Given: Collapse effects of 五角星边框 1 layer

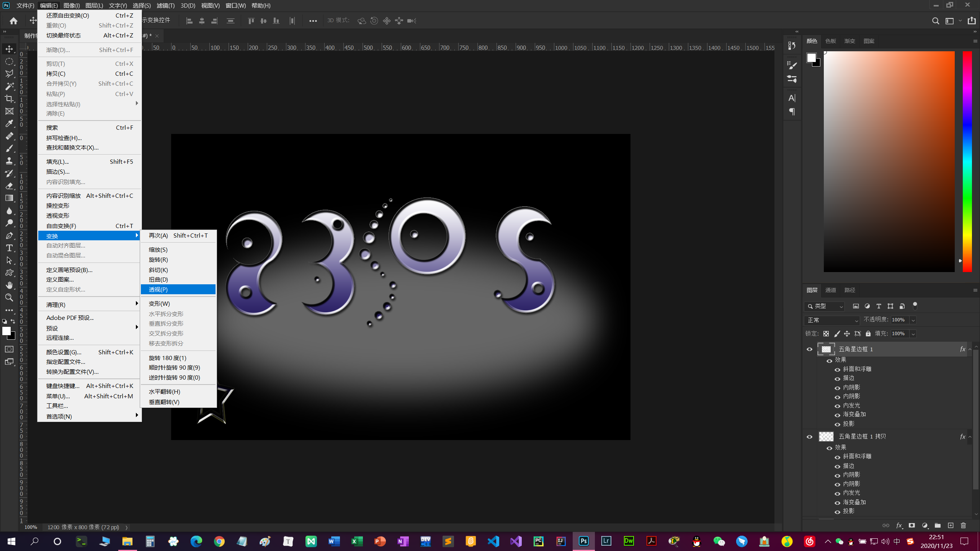Looking at the screenshot, I should click(970, 349).
